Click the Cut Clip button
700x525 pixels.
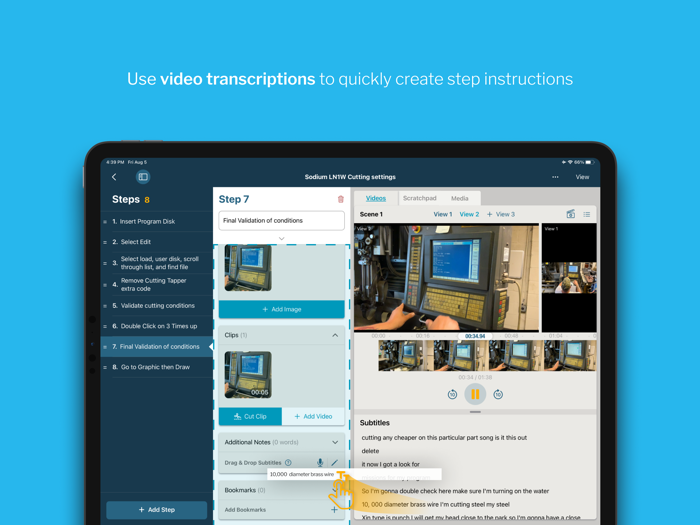[x=250, y=416]
